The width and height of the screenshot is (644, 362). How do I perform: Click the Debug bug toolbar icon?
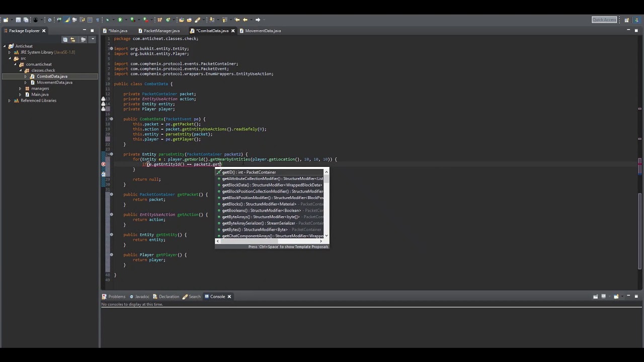107,20
